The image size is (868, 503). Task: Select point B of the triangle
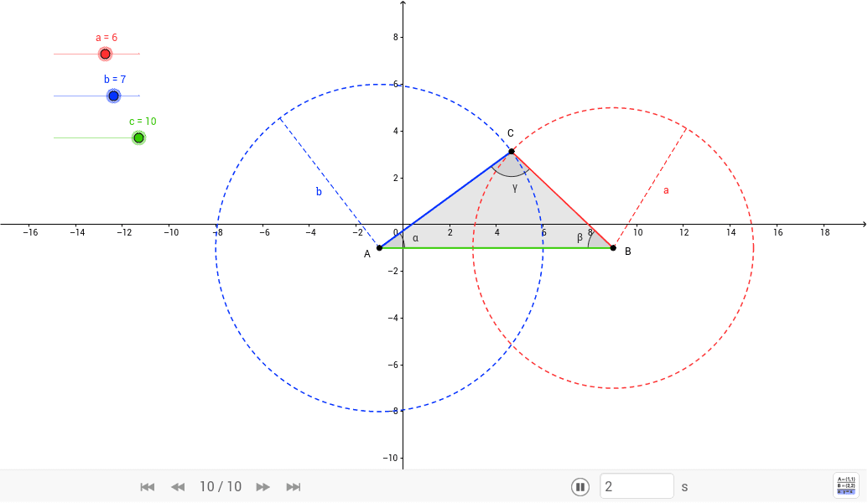[x=613, y=248]
